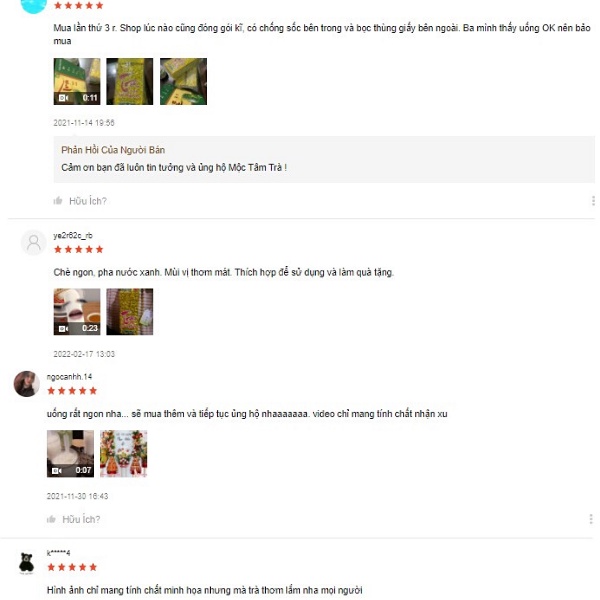The height and width of the screenshot is (600, 600).
Task: Open tea bag photo in ye2r62c_rb's review
Action: (130, 312)
